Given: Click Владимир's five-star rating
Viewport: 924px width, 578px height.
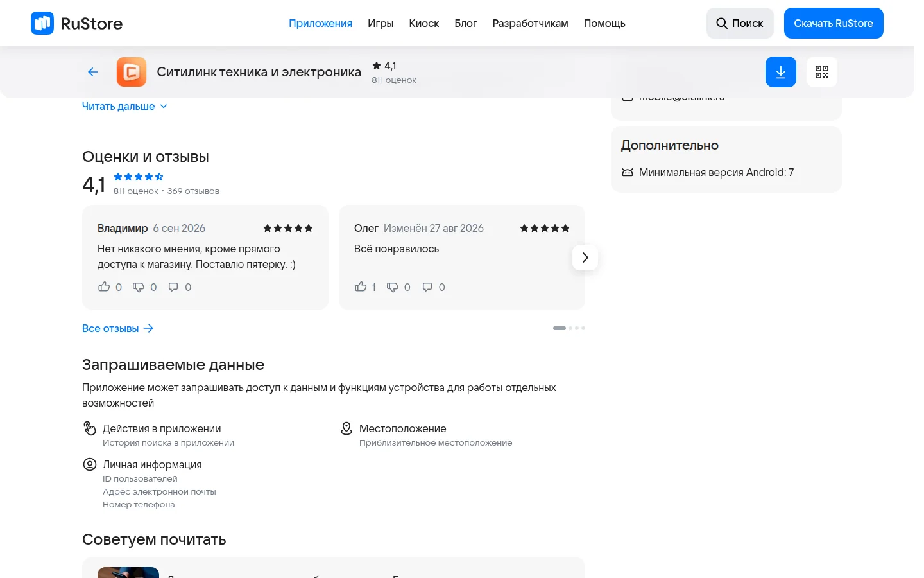Looking at the screenshot, I should coord(288,228).
